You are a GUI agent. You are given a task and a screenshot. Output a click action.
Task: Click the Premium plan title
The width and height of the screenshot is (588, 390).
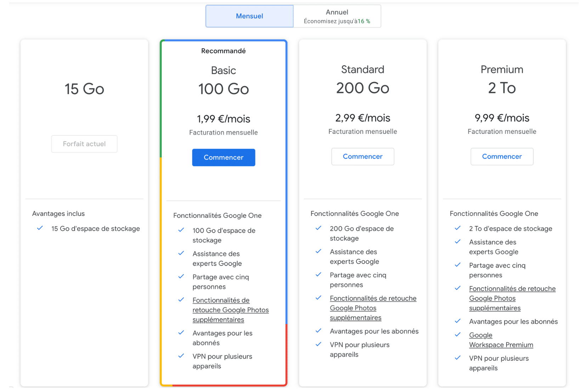pos(502,69)
